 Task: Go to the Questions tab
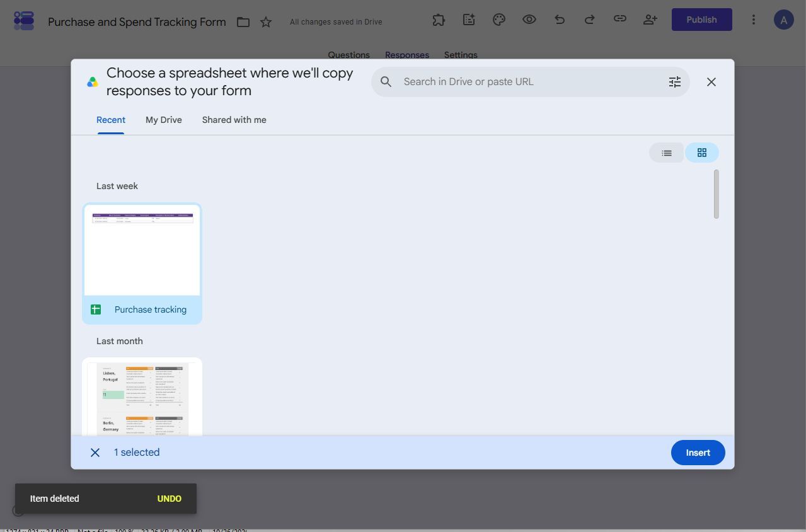pyautogui.click(x=348, y=55)
